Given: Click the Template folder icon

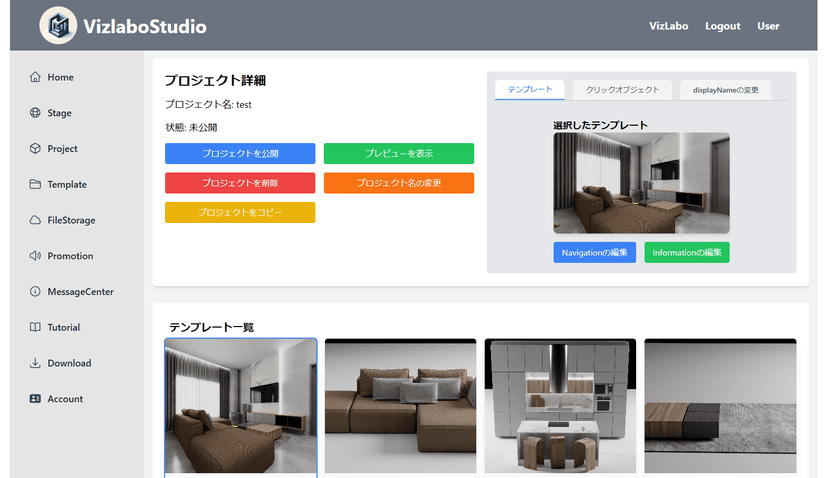Looking at the screenshot, I should [35, 184].
